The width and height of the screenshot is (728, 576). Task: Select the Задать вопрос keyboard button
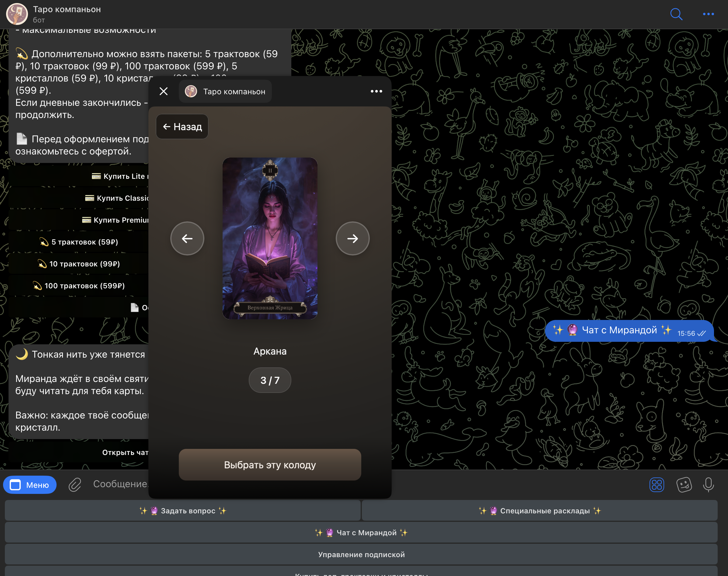183,511
